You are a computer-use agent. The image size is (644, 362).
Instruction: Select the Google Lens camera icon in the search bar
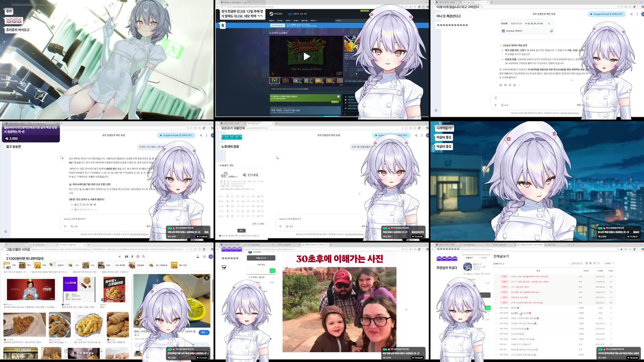click(x=138, y=257)
